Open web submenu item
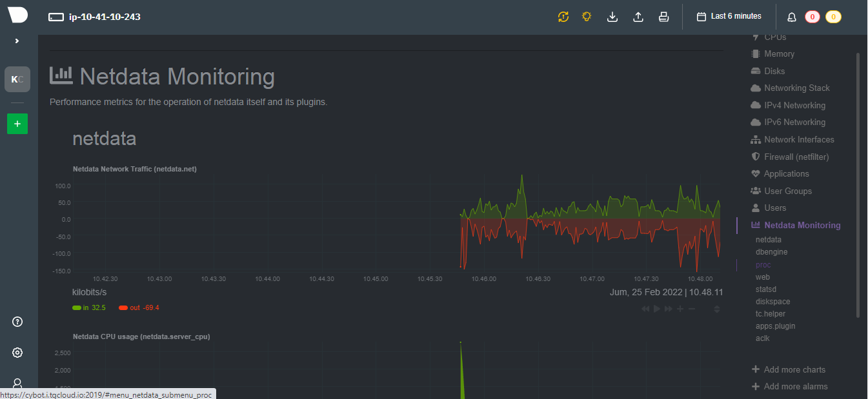 (762, 277)
